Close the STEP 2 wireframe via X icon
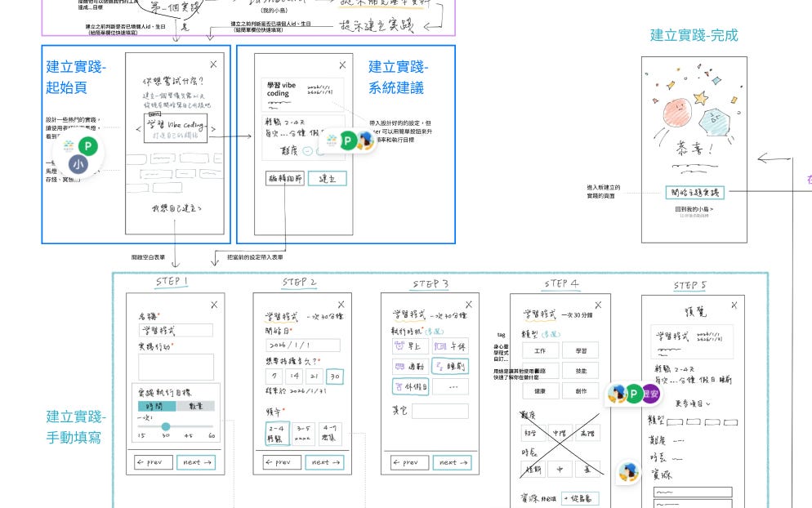 (x=341, y=305)
